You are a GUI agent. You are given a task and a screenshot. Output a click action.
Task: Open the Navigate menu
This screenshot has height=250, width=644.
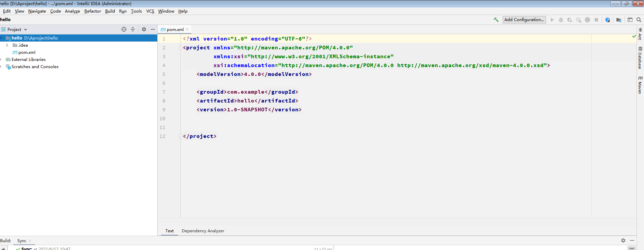point(37,11)
